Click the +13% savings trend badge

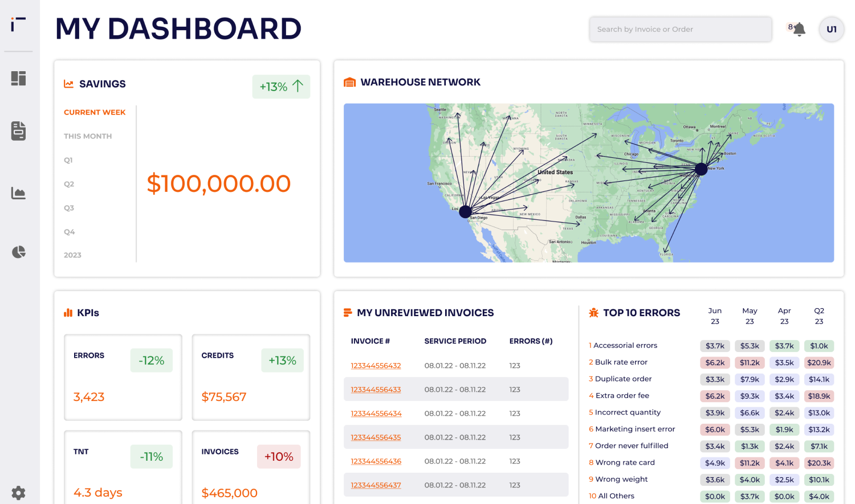click(281, 87)
